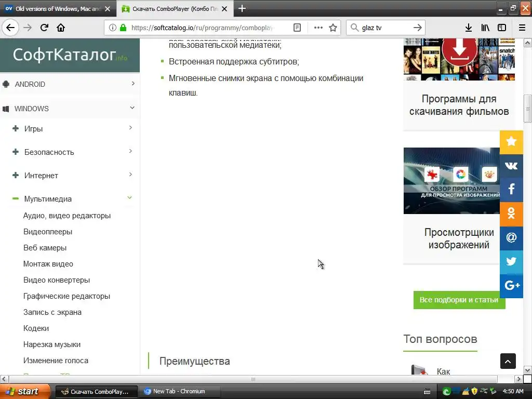
Task: Open the image viewers overview thumbnail
Action: pyautogui.click(x=451, y=180)
